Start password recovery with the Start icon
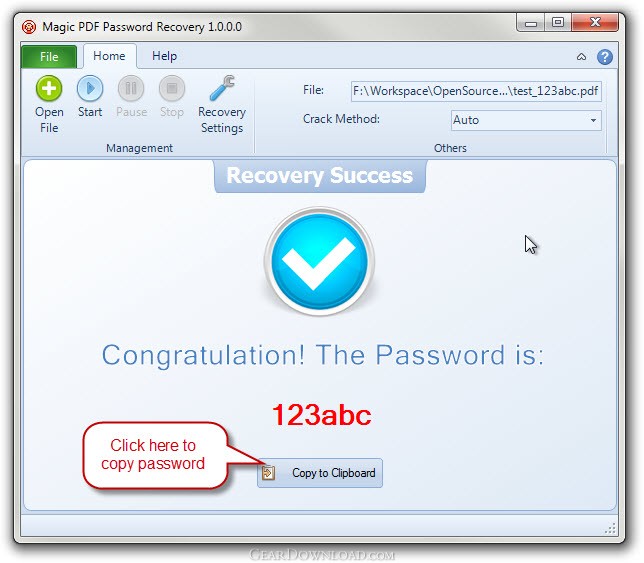 point(90,88)
